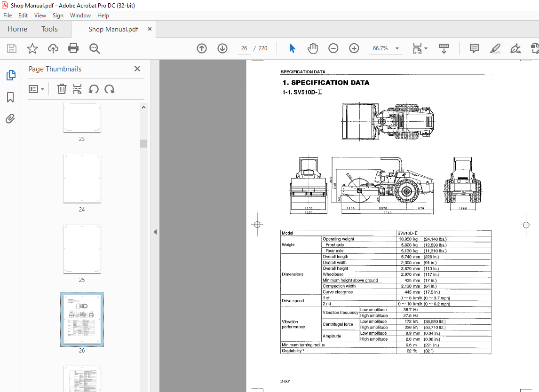Select the highlight text pen tool
Image resolution: width=539 pixels, height=392 pixels.
click(495, 48)
